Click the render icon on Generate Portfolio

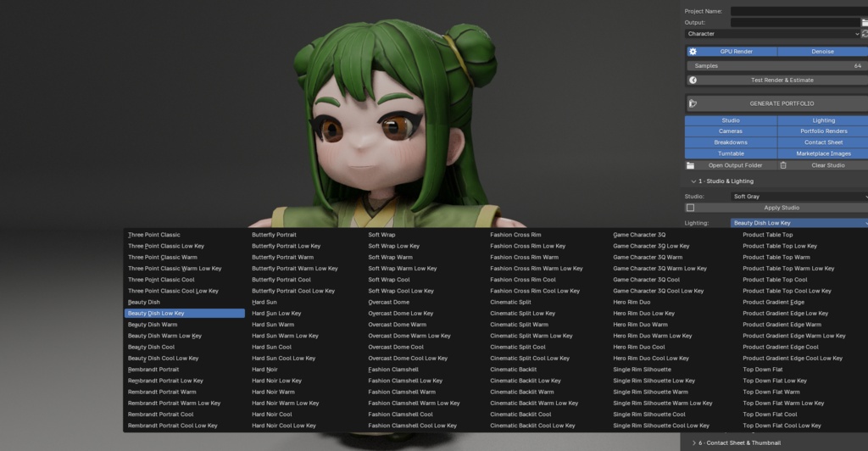[693, 103]
